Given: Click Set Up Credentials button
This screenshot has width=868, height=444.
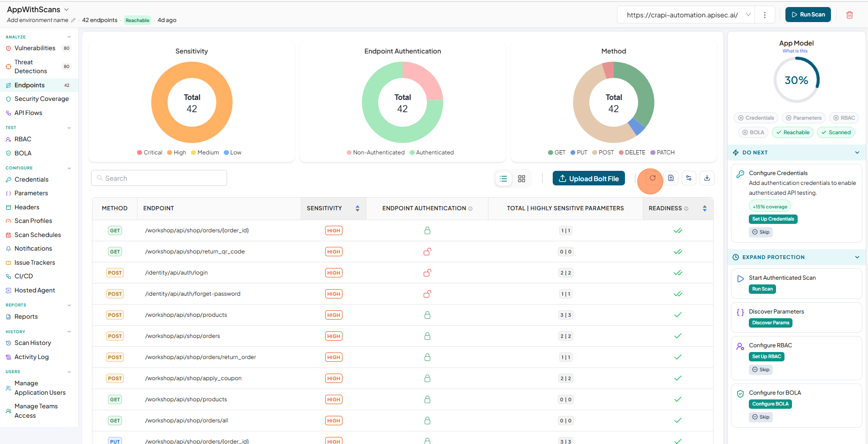Looking at the screenshot, I should pyautogui.click(x=773, y=219).
